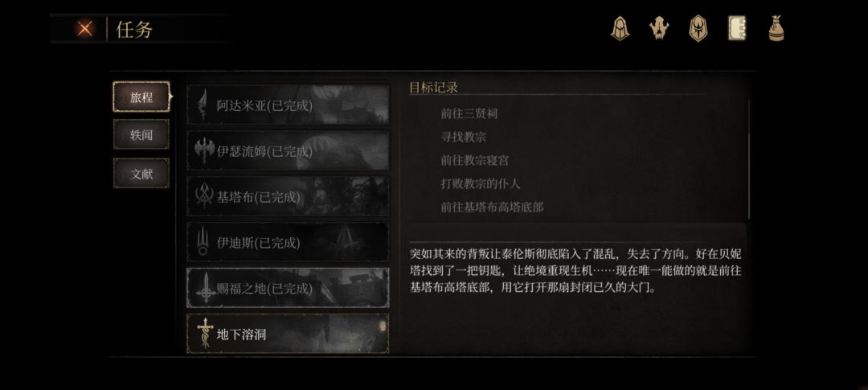This screenshot has width=868, height=390.
Task: Click the 前往三贤祠 objective entry
Action: pos(469,113)
